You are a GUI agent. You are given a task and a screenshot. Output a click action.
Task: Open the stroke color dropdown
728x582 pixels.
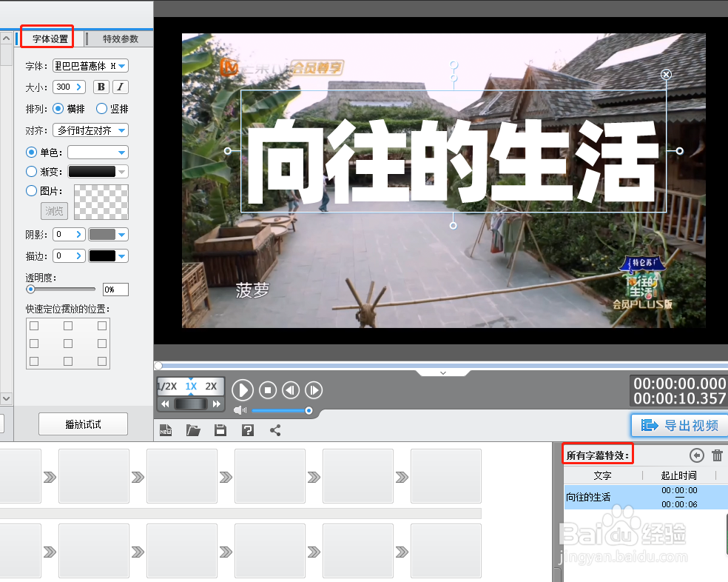point(121,256)
